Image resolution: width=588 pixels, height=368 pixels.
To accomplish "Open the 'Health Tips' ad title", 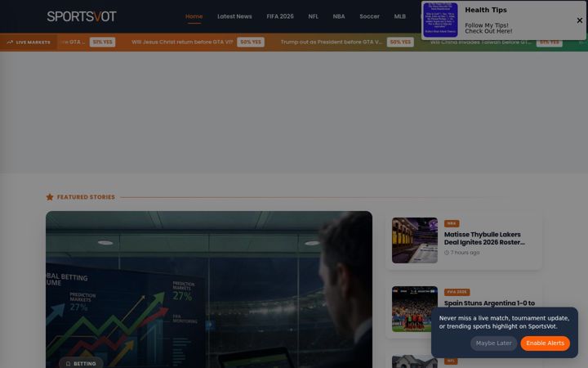I will click(x=486, y=10).
